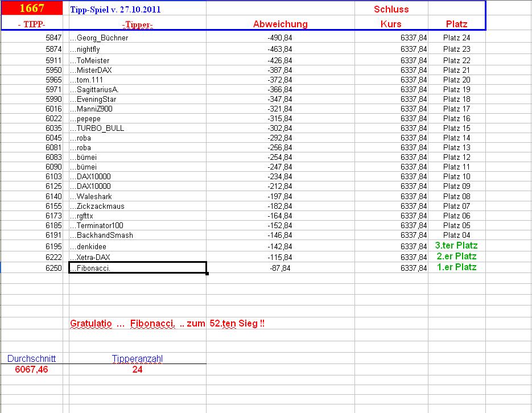The height and width of the screenshot is (413, 532).
Task: Select the tipper cell '...nightfly'
Action: 138,49
